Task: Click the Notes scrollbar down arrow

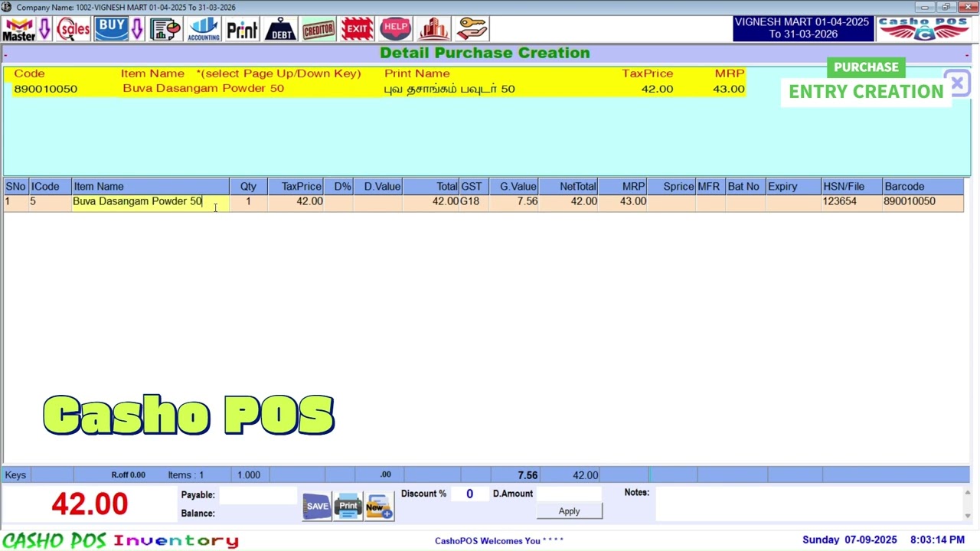Action: [967, 516]
